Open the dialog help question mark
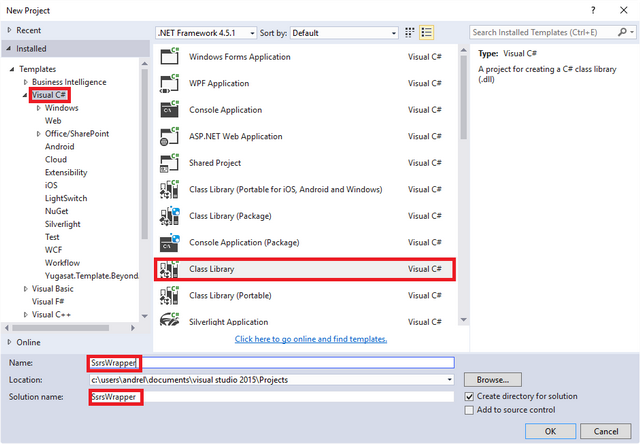The image size is (640, 444). (x=593, y=10)
